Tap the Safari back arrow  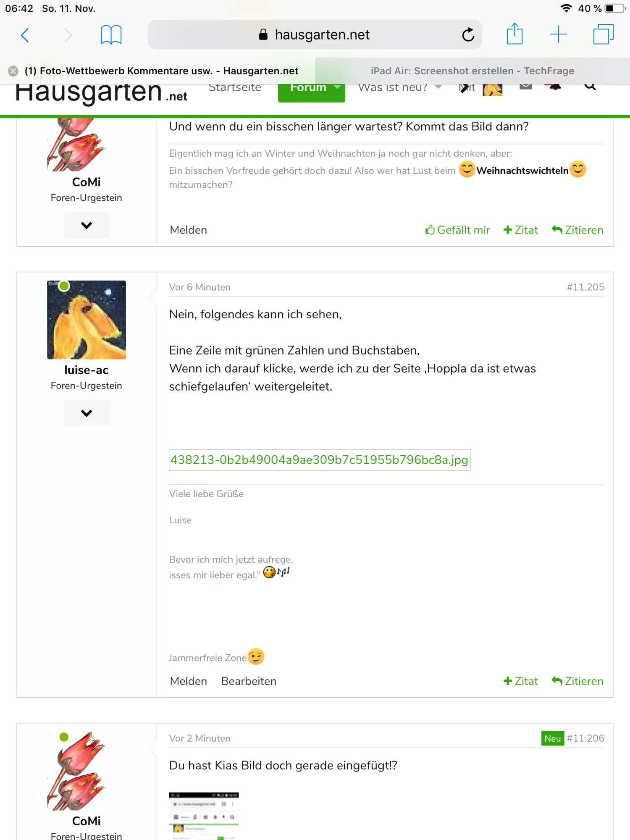coord(25,35)
